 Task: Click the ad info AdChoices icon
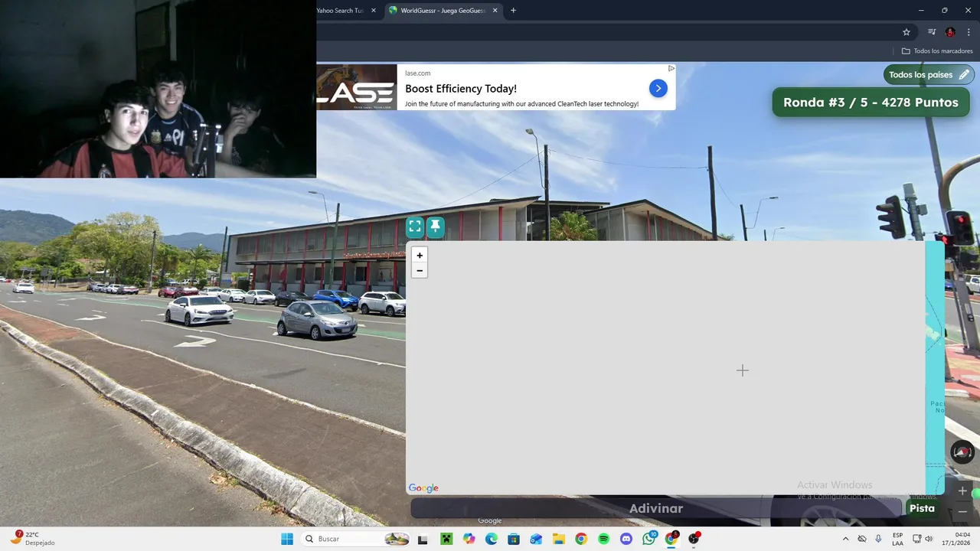tap(671, 68)
